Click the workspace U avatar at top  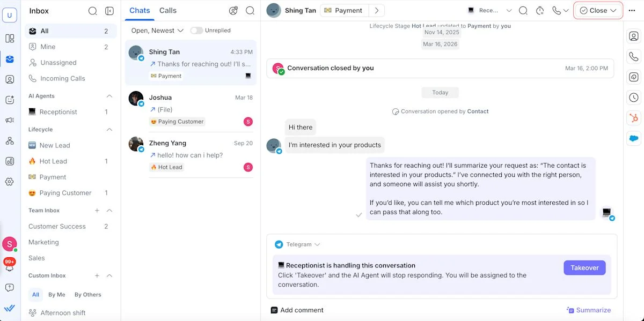click(x=10, y=15)
